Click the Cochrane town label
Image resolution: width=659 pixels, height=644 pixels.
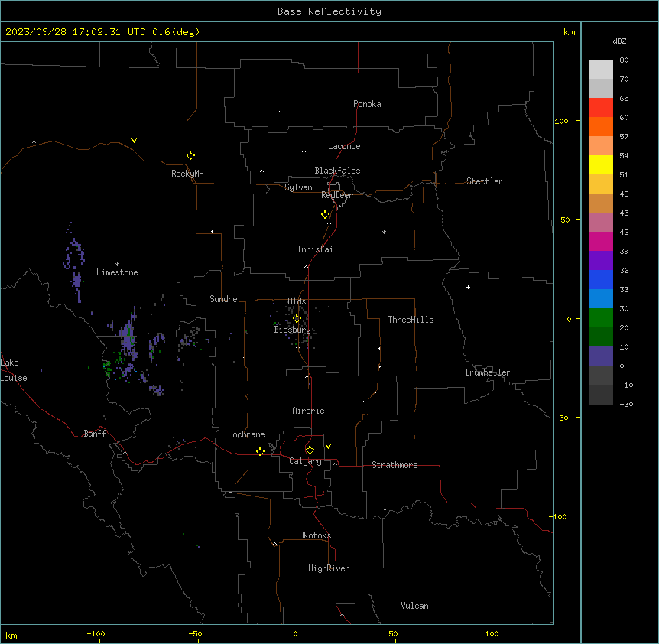[246, 434]
